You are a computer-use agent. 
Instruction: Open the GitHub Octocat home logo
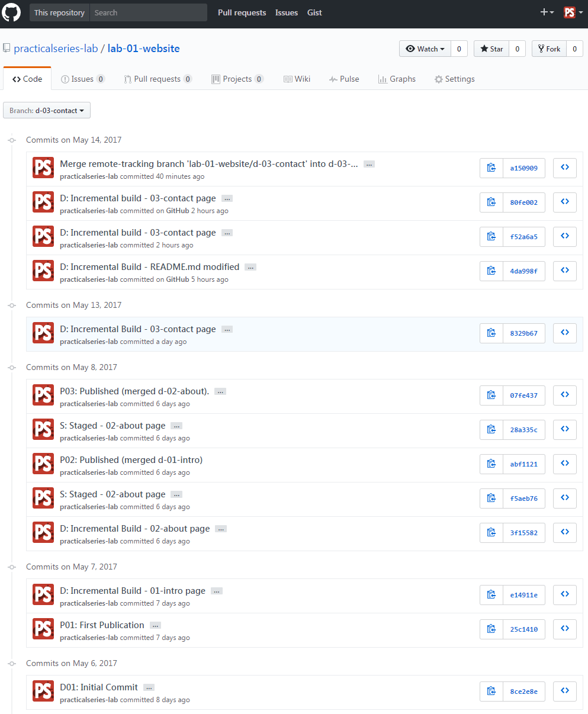tap(12, 12)
